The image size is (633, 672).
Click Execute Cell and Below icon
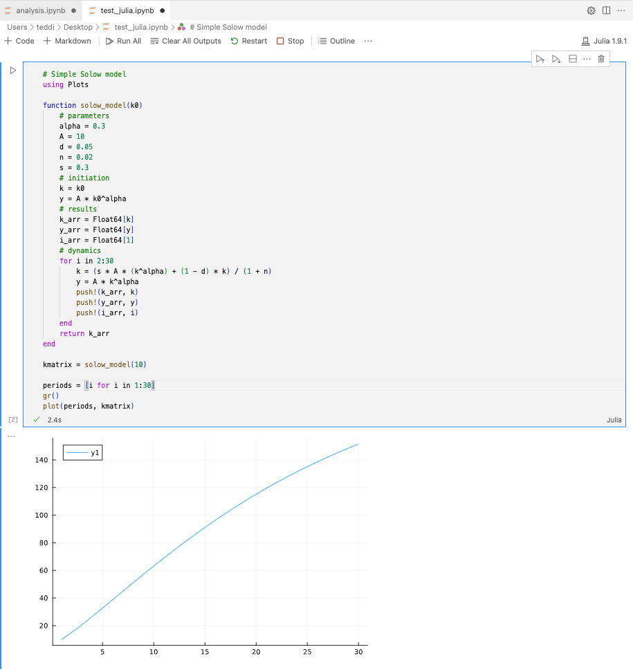click(556, 59)
